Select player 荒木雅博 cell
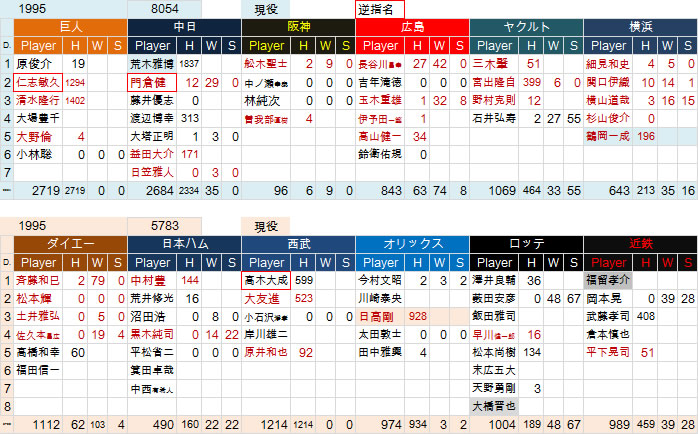Screen dimensions: 698x434 [152, 64]
